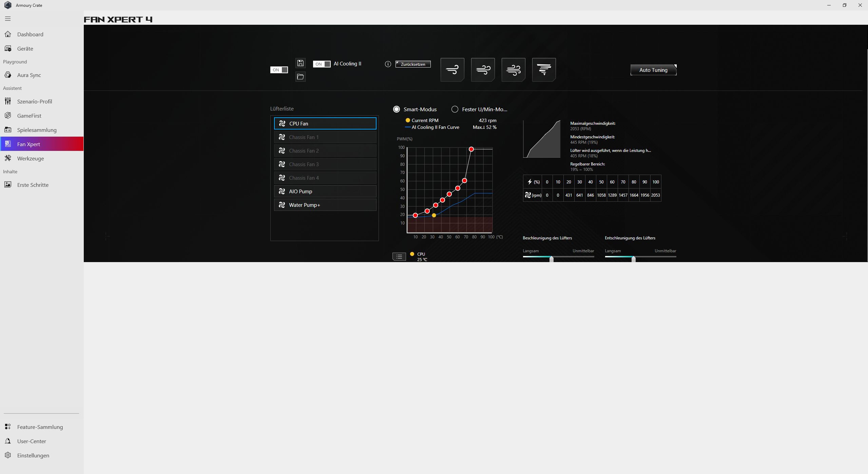Start Auto Tuning

[x=653, y=70]
